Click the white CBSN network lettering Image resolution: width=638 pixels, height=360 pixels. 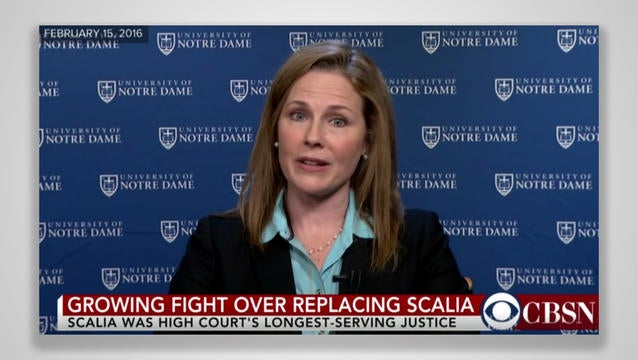559,313
